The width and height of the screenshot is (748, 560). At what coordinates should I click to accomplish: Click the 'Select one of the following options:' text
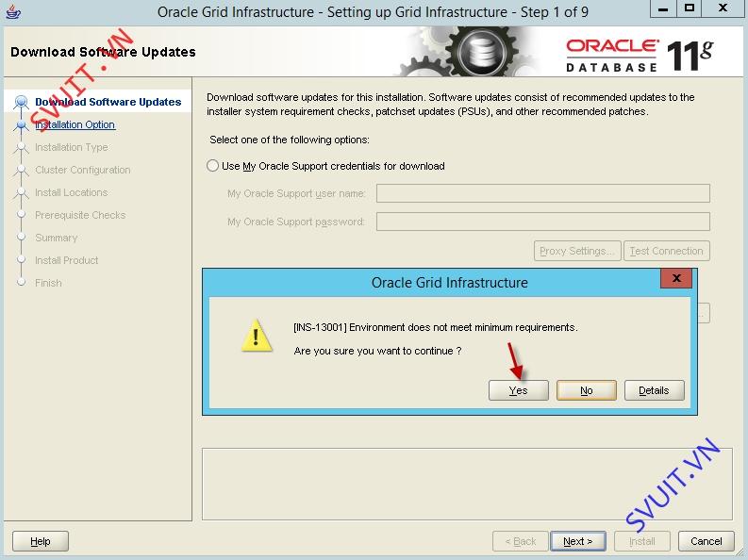pos(290,140)
